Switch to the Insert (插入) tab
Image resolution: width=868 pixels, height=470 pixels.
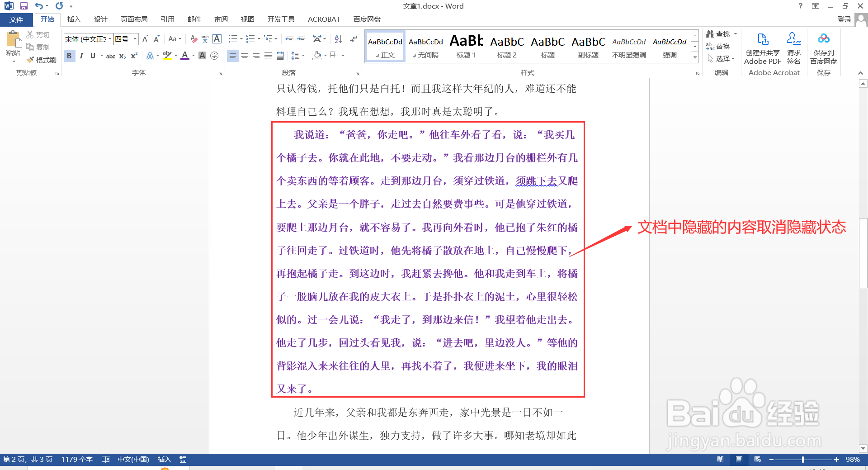74,19
